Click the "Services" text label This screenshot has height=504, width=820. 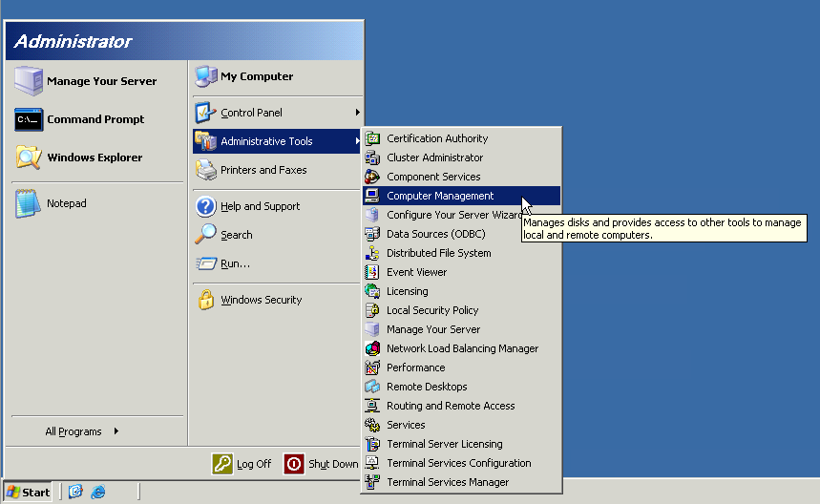coord(406,425)
